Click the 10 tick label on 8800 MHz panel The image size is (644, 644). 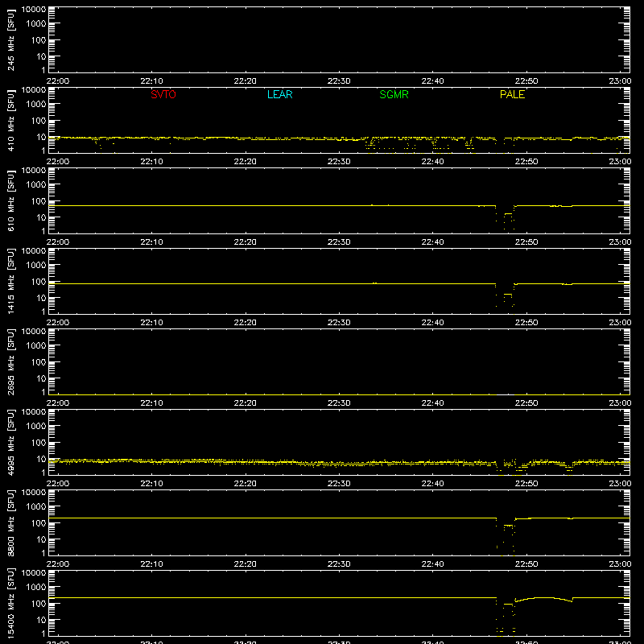pos(42,539)
